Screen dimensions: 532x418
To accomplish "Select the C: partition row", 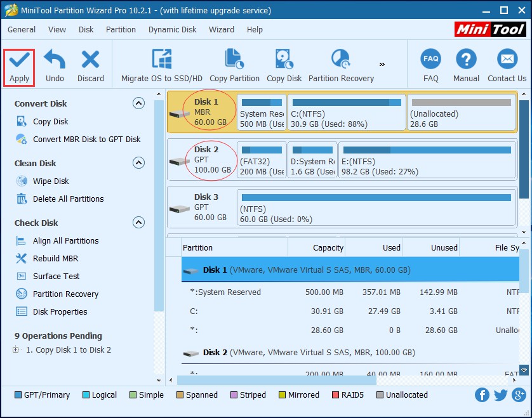I will (350, 311).
